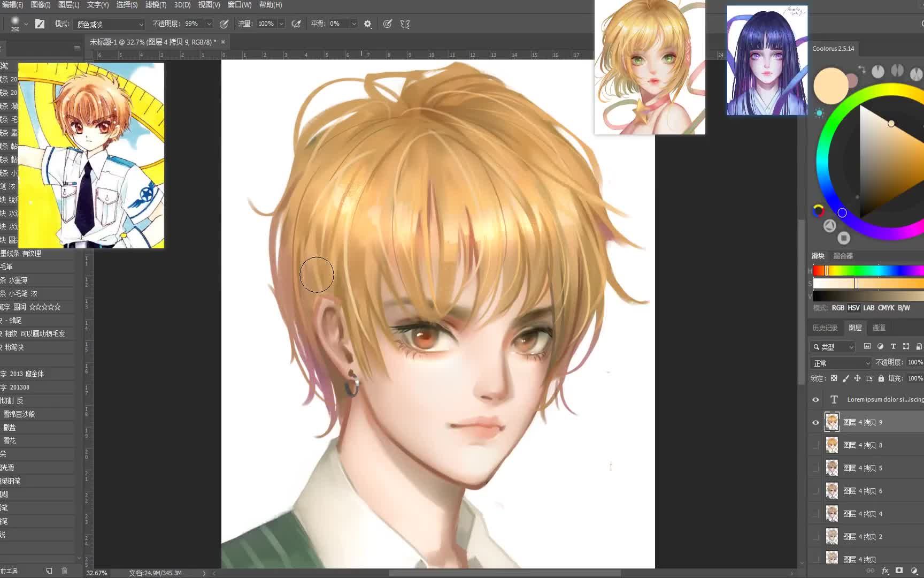Open the 图层(L) menu
Viewport: 924px width, 578px height.
coord(68,5)
